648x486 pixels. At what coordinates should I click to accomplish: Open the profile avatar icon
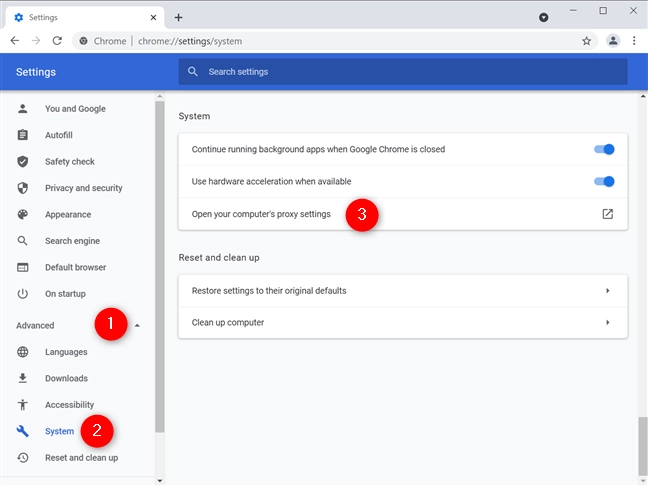(x=613, y=40)
